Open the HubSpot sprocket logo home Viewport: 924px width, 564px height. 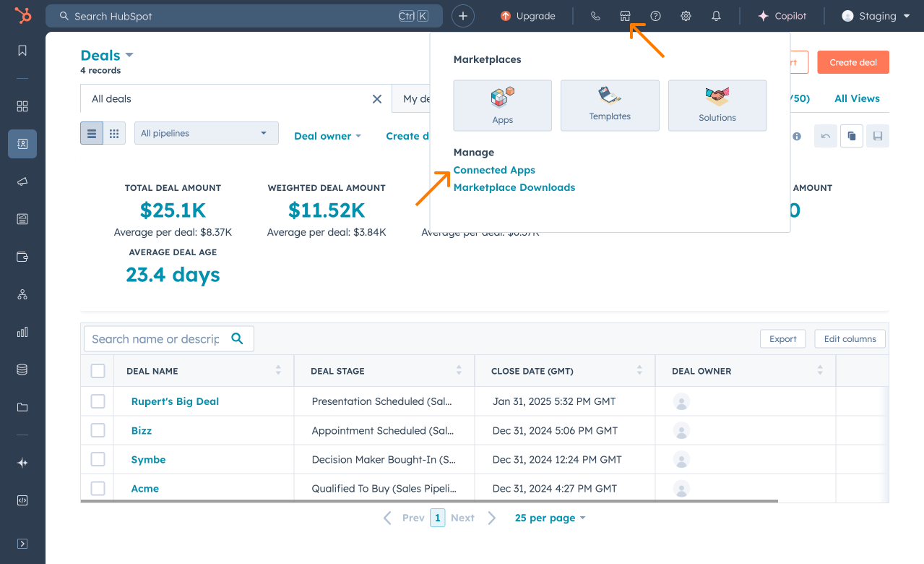point(23,15)
